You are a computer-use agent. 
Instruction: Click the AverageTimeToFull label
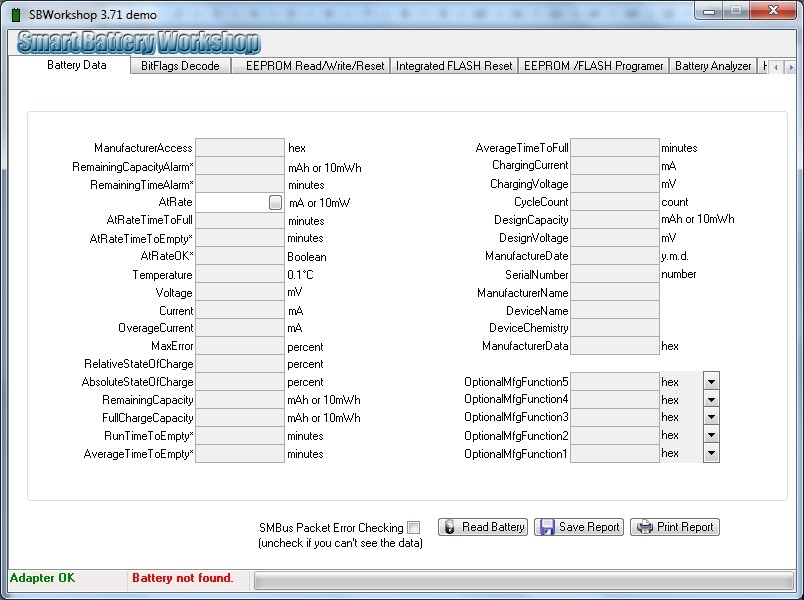(522, 148)
